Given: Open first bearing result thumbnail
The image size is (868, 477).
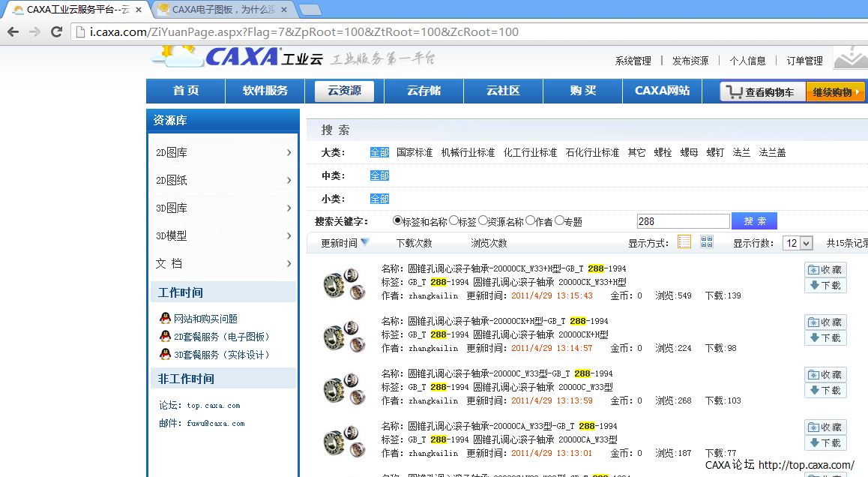Looking at the screenshot, I should [x=340, y=283].
